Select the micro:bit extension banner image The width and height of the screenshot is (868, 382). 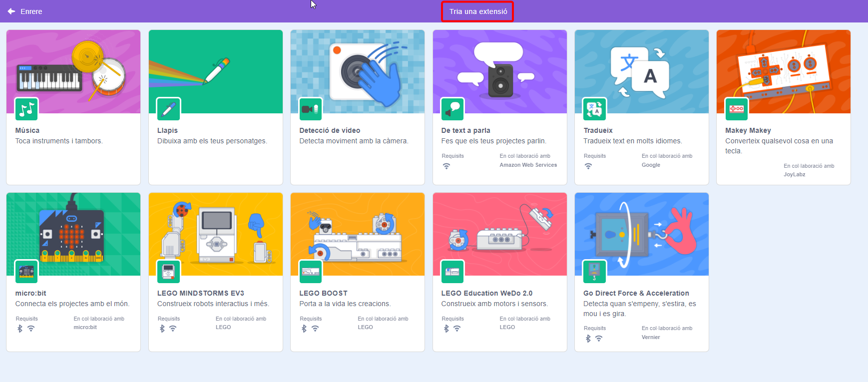pyautogui.click(x=73, y=230)
